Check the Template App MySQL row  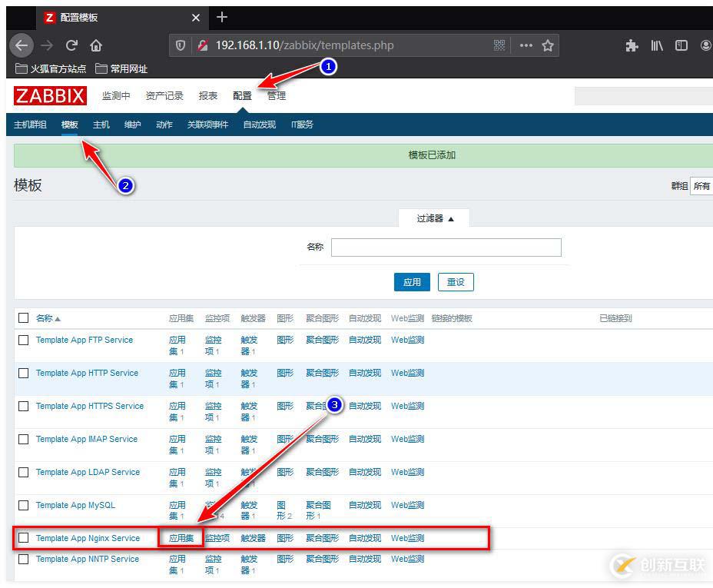pos(23,505)
